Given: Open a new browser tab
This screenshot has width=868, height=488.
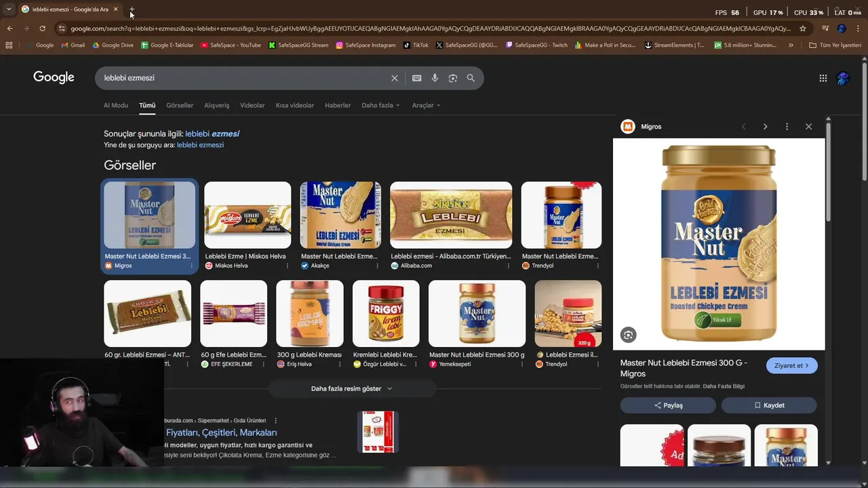Looking at the screenshot, I should pyautogui.click(x=132, y=9).
